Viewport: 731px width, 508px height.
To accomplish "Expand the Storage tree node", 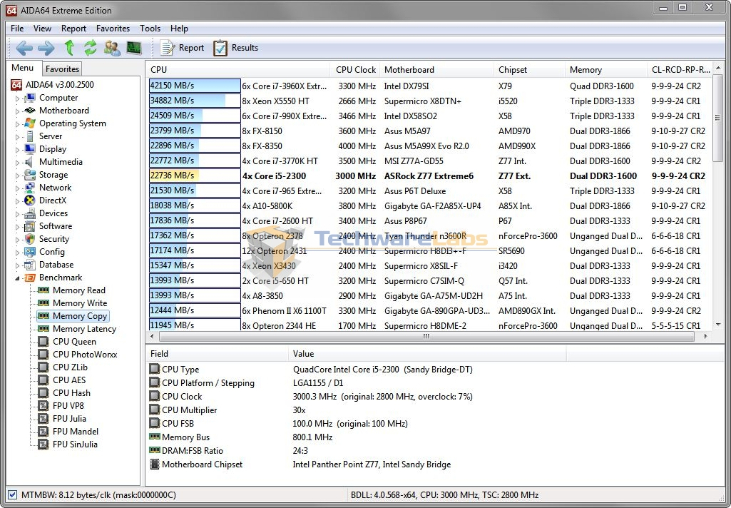I will point(17,175).
